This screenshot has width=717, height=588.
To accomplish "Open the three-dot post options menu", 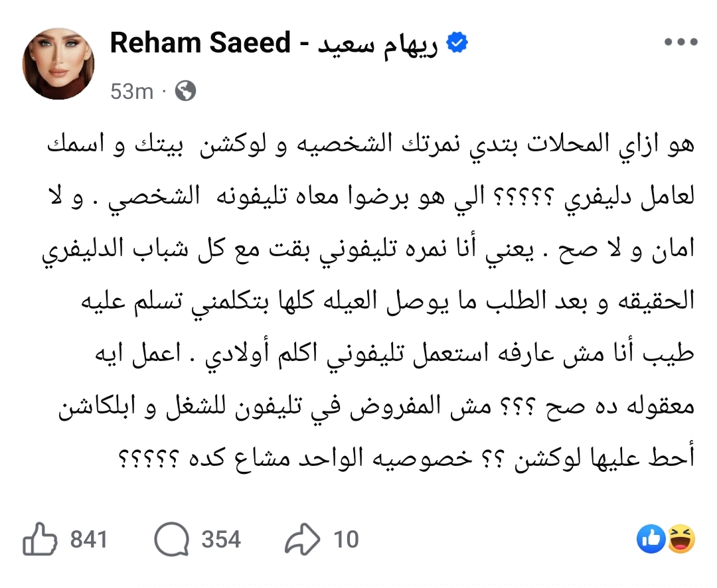I will (x=680, y=42).
